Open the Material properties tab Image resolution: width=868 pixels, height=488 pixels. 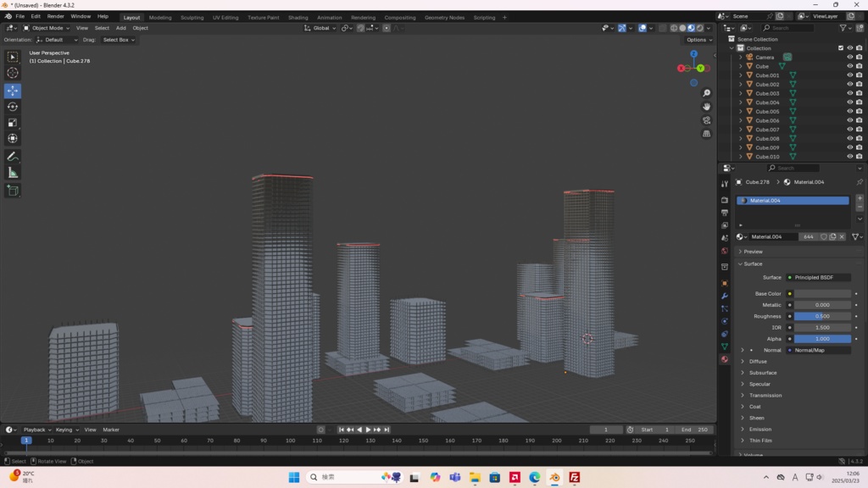coord(725,359)
